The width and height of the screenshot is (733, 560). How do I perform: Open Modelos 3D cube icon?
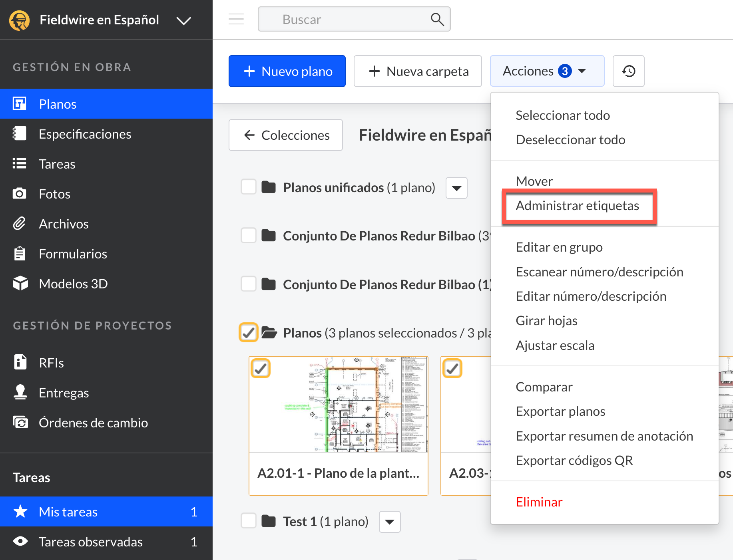[20, 284]
